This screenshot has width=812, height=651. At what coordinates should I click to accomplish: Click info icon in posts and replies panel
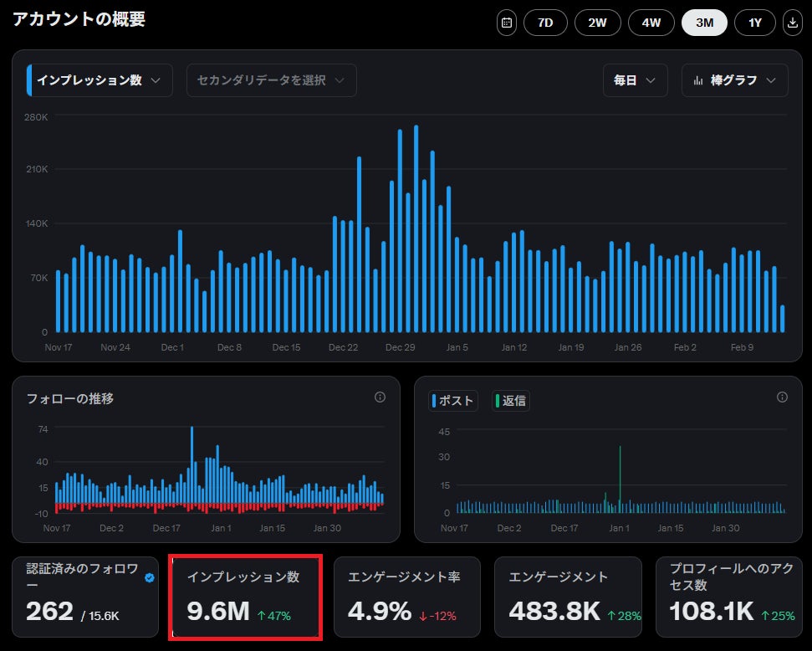pos(782,397)
